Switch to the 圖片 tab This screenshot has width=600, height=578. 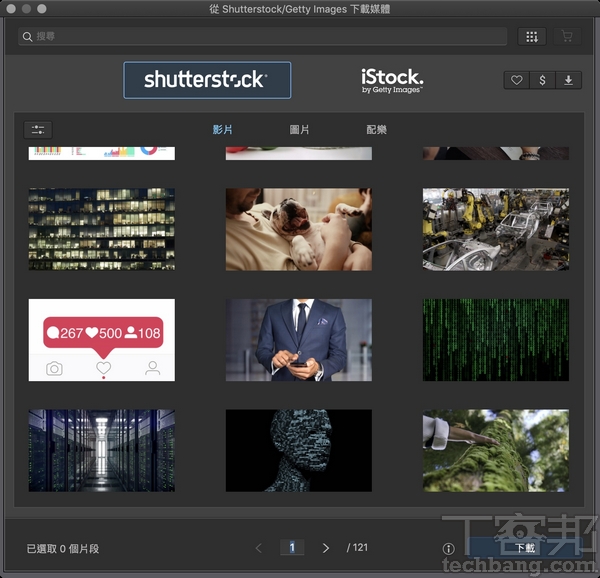pyautogui.click(x=299, y=130)
